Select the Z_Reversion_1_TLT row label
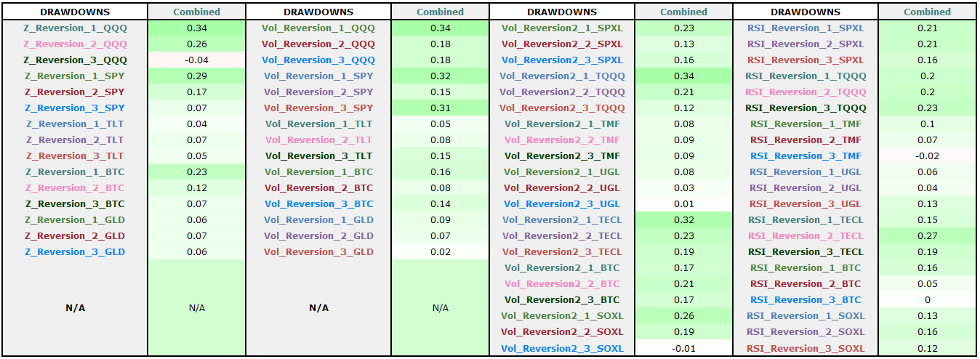Screen dimensions: 980x359 point(75,124)
